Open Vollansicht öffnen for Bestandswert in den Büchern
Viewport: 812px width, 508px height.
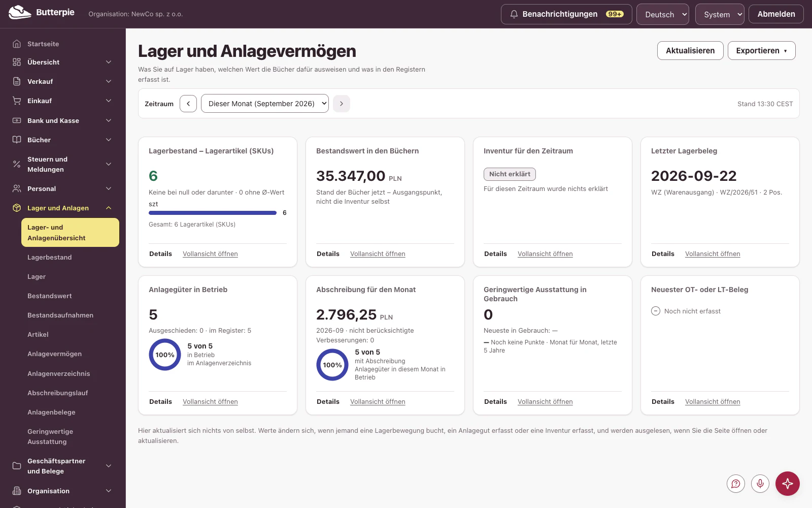tap(378, 254)
